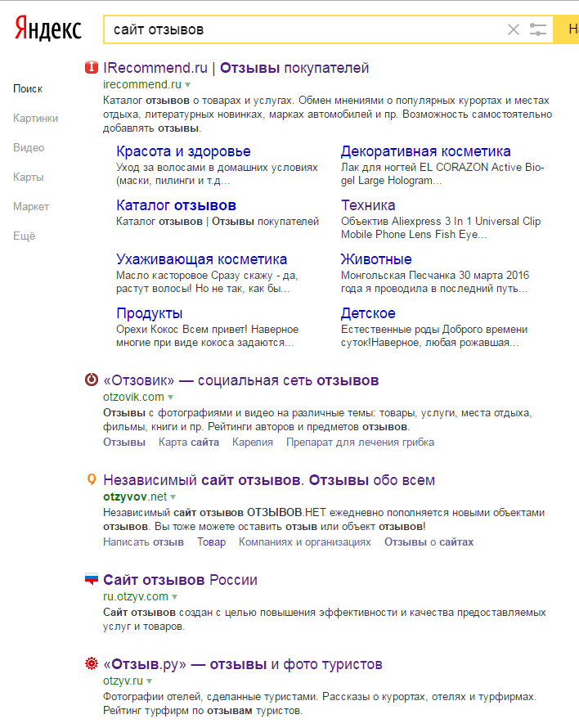Click the Russian flag favicon

(x=92, y=579)
